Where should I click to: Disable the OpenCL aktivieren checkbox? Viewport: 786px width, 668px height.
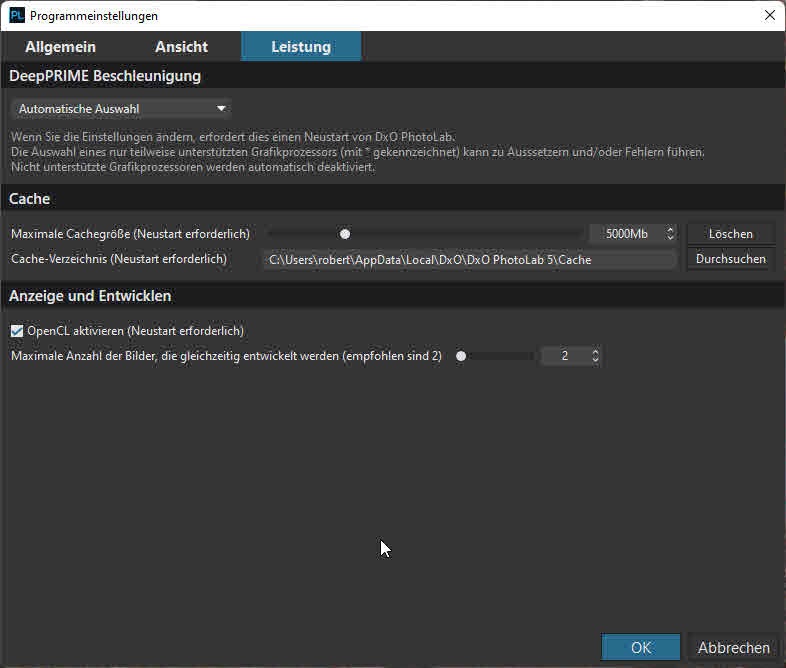(x=17, y=331)
